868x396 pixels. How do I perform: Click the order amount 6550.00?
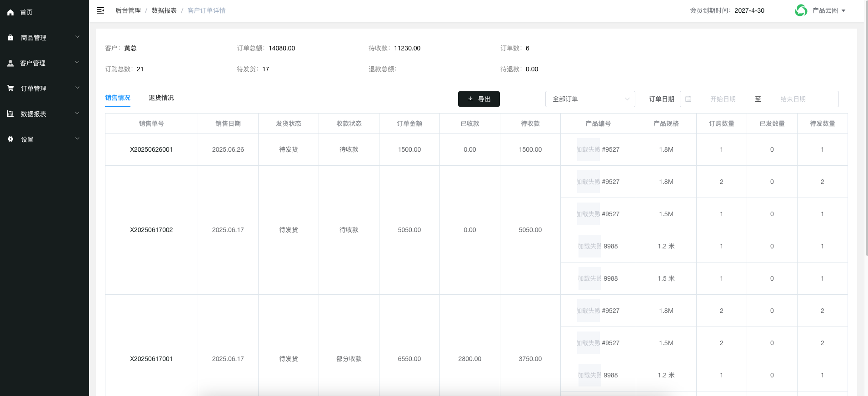409,359
